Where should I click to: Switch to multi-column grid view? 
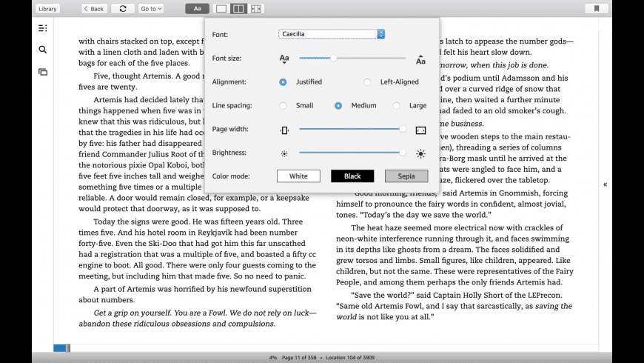pyautogui.click(x=255, y=9)
